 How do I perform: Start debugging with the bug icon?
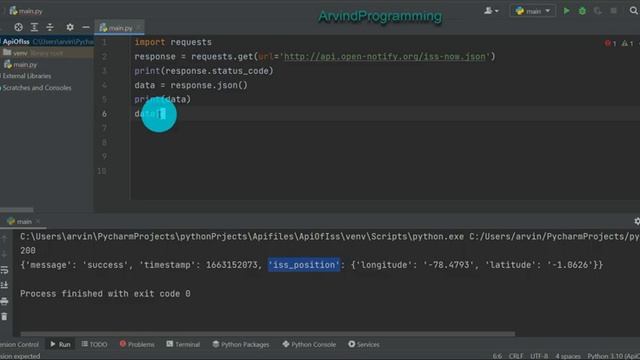tap(582, 11)
